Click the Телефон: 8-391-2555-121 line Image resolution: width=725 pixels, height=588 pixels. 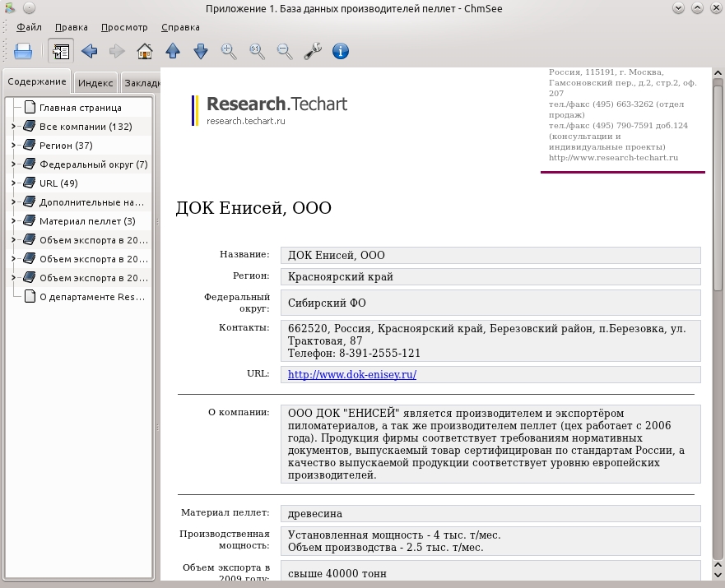point(354,354)
